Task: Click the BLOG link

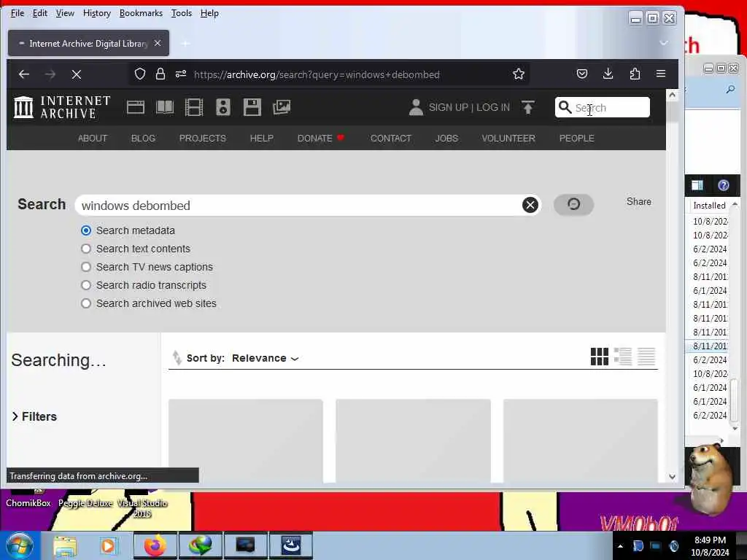Action: (x=143, y=138)
